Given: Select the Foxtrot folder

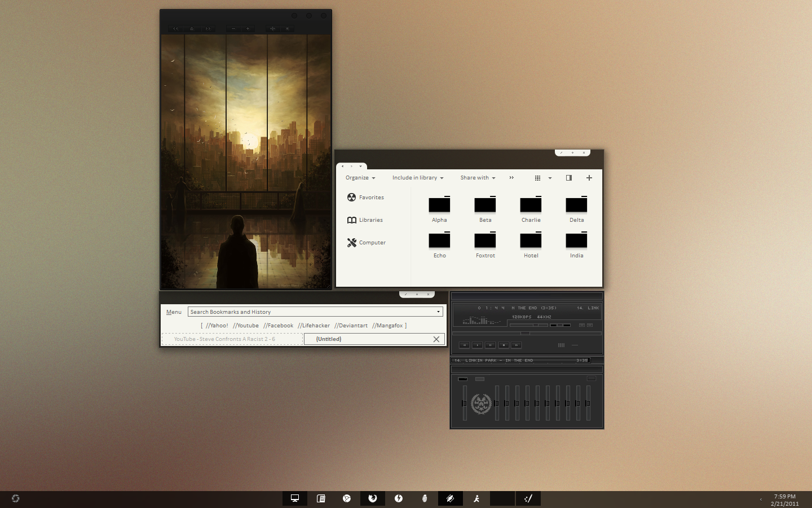Looking at the screenshot, I should 485,245.
